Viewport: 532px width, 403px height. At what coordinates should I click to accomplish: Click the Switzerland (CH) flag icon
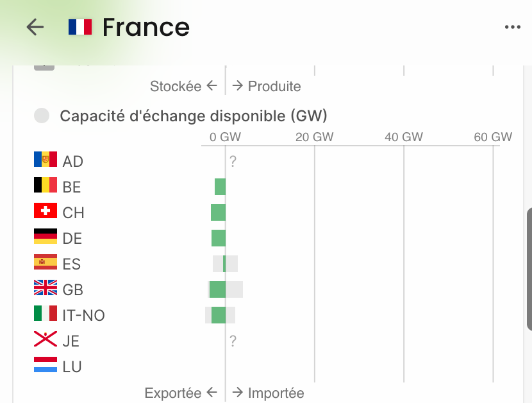46,211
